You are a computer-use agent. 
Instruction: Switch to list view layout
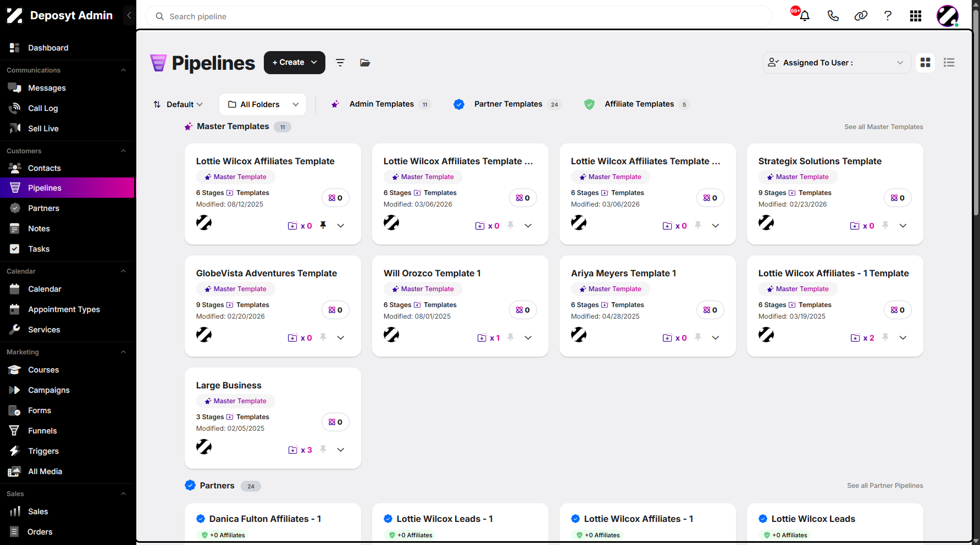point(949,63)
